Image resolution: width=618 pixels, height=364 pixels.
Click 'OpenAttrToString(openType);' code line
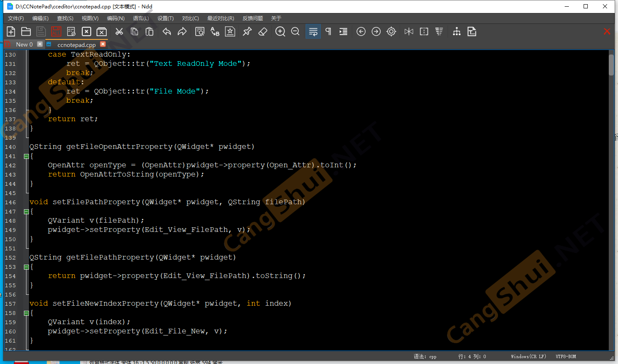(x=142, y=174)
